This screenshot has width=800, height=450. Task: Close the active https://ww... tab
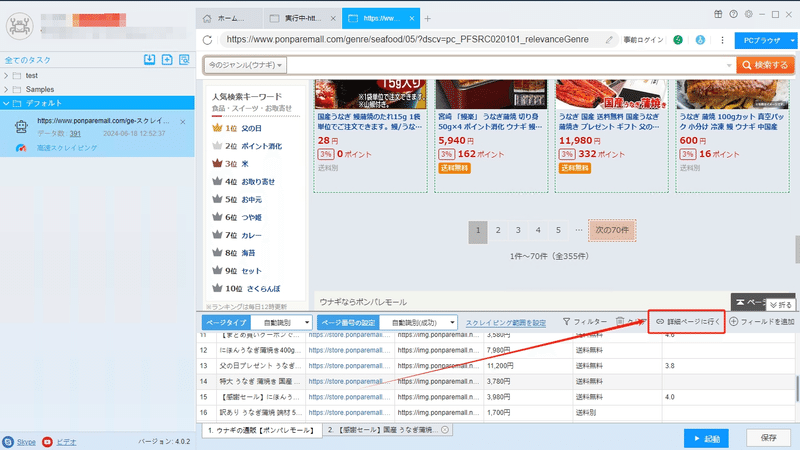coord(412,18)
